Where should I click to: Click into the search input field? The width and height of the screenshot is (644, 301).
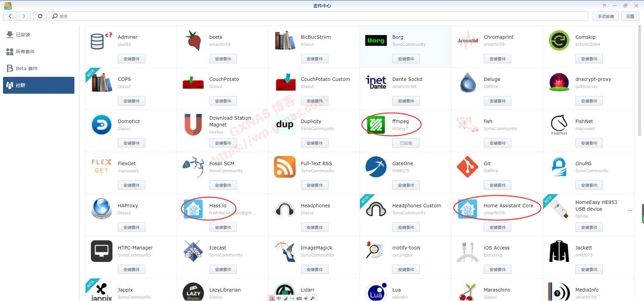tap(320, 16)
